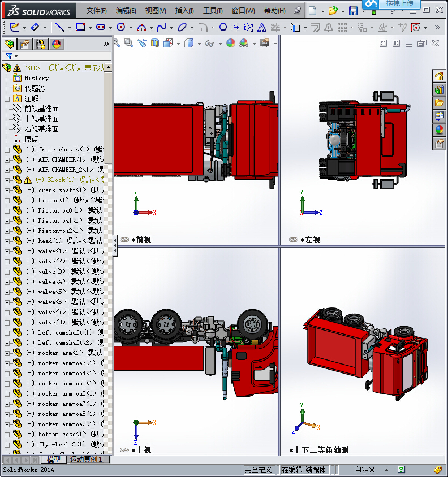Open the 工具(T) menu
The height and width of the screenshot is (477, 448).
tap(213, 11)
